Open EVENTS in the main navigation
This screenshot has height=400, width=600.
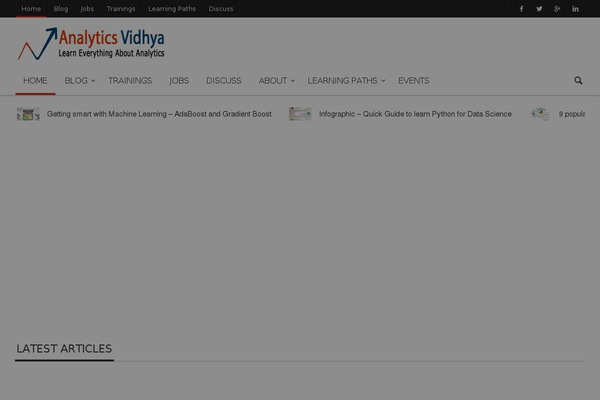[414, 81]
